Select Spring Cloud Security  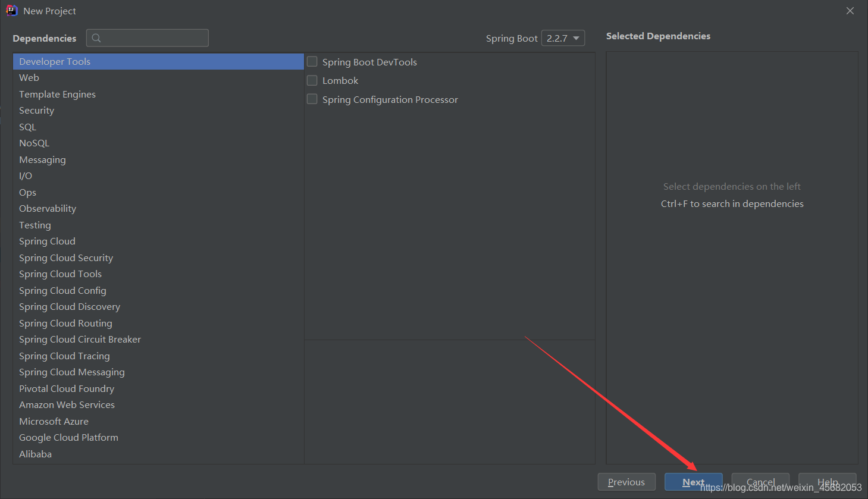click(158, 258)
